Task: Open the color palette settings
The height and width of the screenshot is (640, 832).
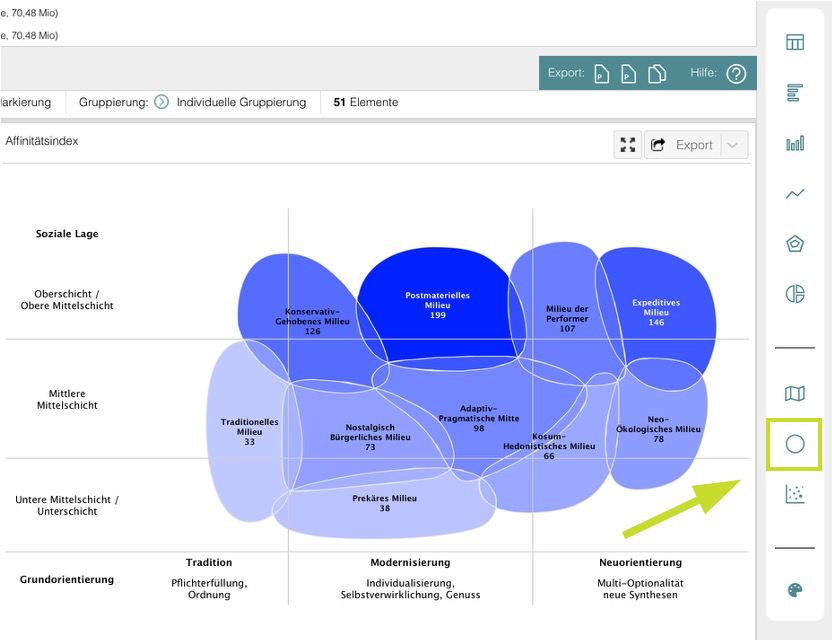Action: pos(795,590)
